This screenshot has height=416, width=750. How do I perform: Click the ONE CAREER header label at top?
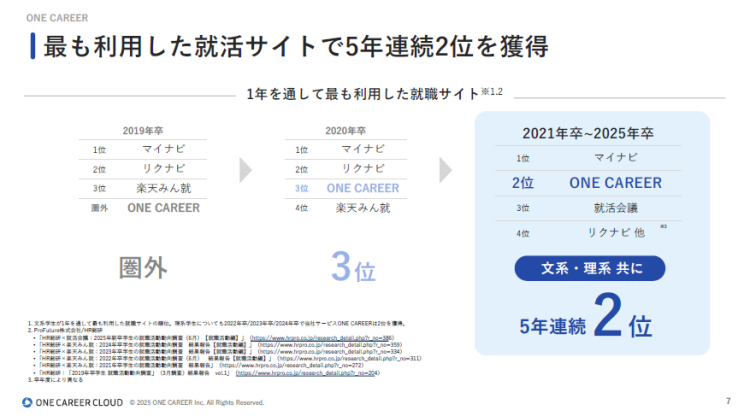coord(57,18)
